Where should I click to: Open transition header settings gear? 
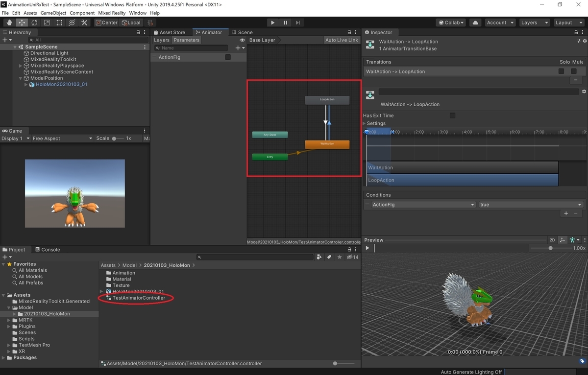(x=584, y=42)
